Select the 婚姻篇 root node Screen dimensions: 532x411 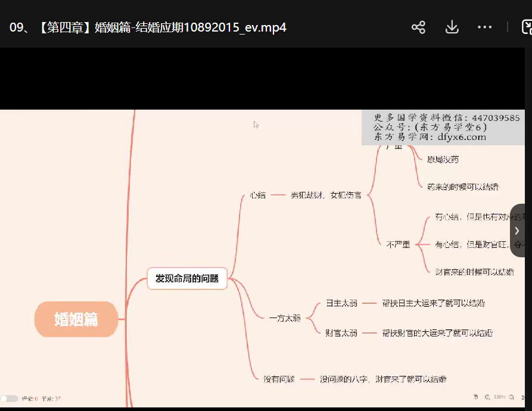tap(76, 319)
